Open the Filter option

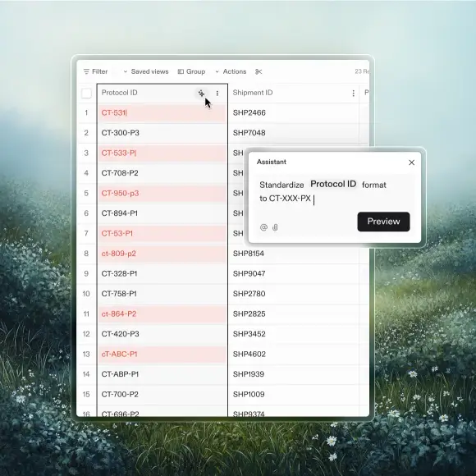tap(95, 71)
